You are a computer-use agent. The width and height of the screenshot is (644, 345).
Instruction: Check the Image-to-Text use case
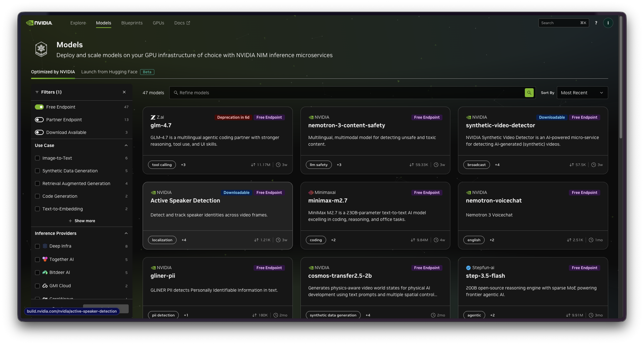coord(37,158)
